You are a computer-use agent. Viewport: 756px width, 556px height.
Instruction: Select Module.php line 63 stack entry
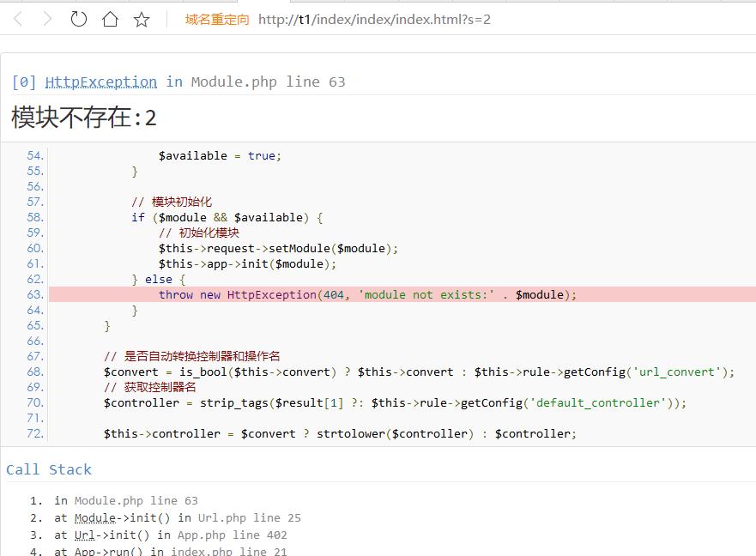coord(136,500)
